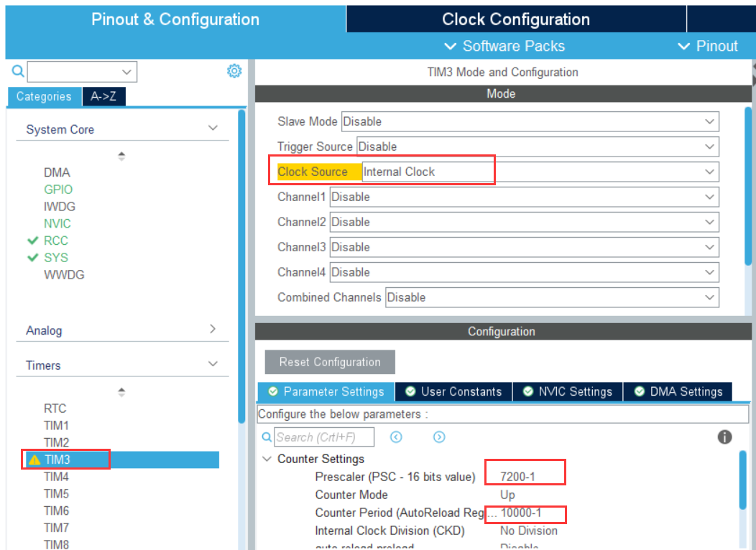This screenshot has height=550, width=756.
Task: Click the Reset Configuration button
Action: [330, 362]
